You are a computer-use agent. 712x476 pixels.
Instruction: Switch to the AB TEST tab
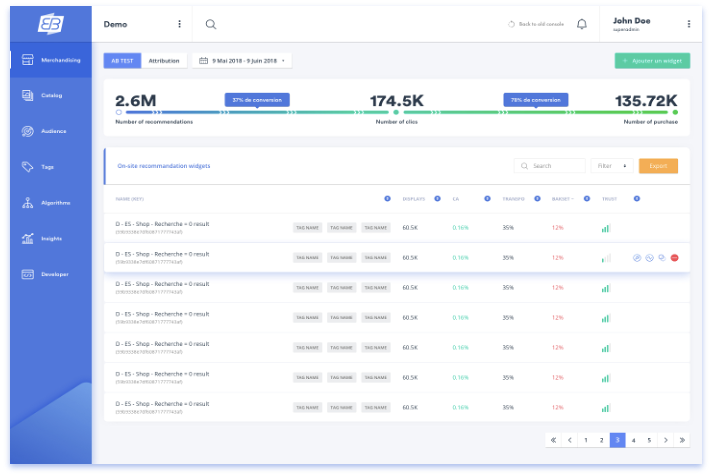(122, 61)
